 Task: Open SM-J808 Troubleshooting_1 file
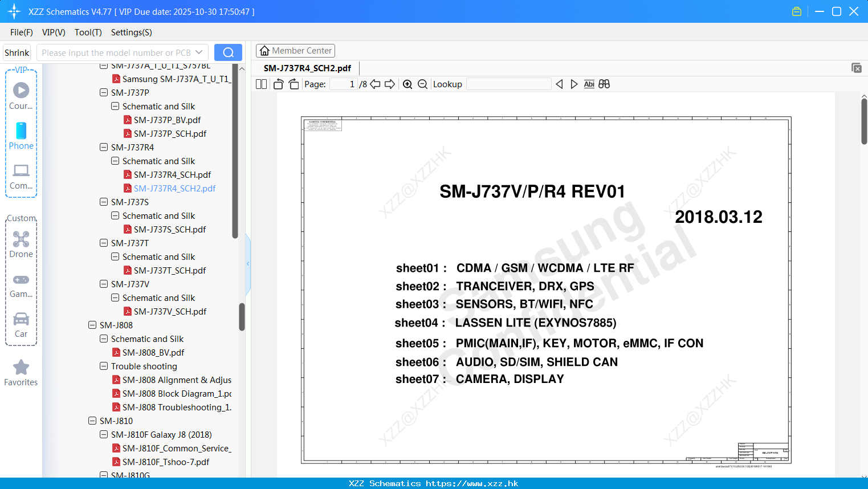pos(177,407)
